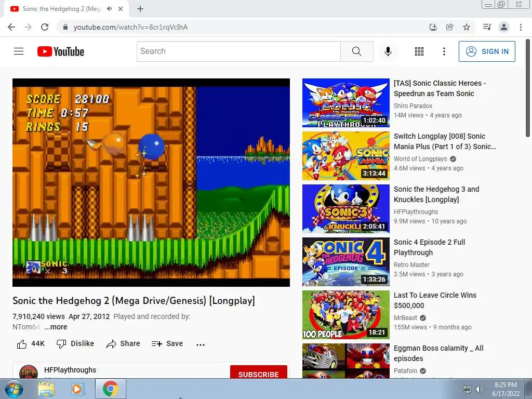Open a new browser tab

[140, 9]
